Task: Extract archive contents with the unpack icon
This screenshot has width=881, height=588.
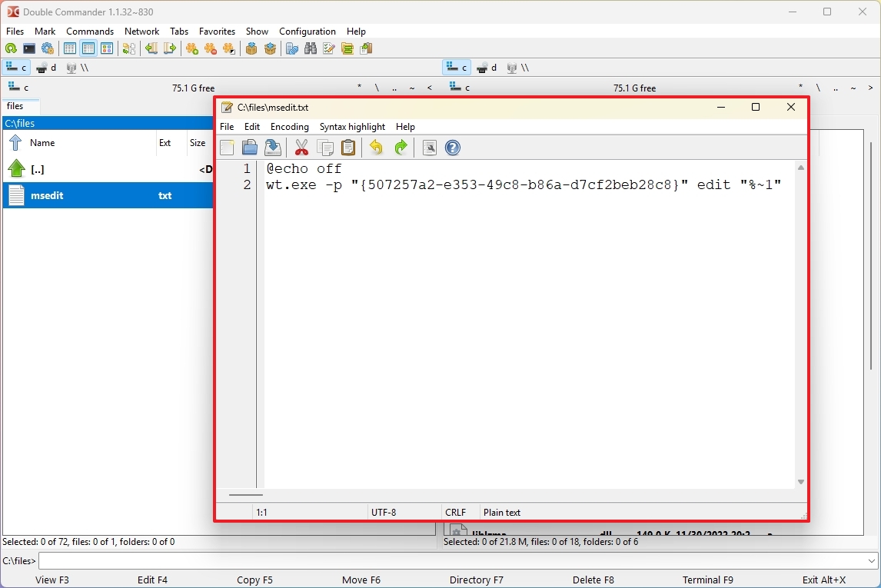Action: pos(269,48)
